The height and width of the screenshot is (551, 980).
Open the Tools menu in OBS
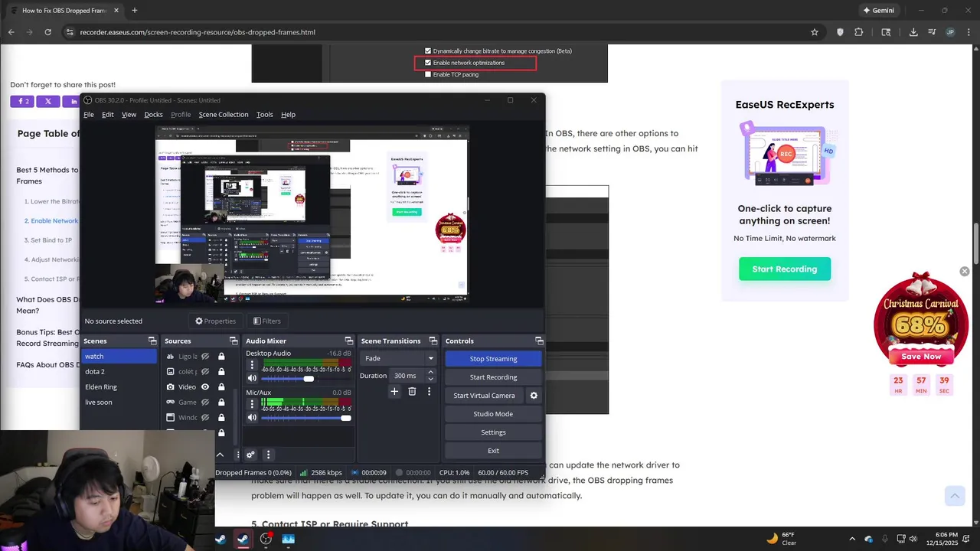point(265,114)
